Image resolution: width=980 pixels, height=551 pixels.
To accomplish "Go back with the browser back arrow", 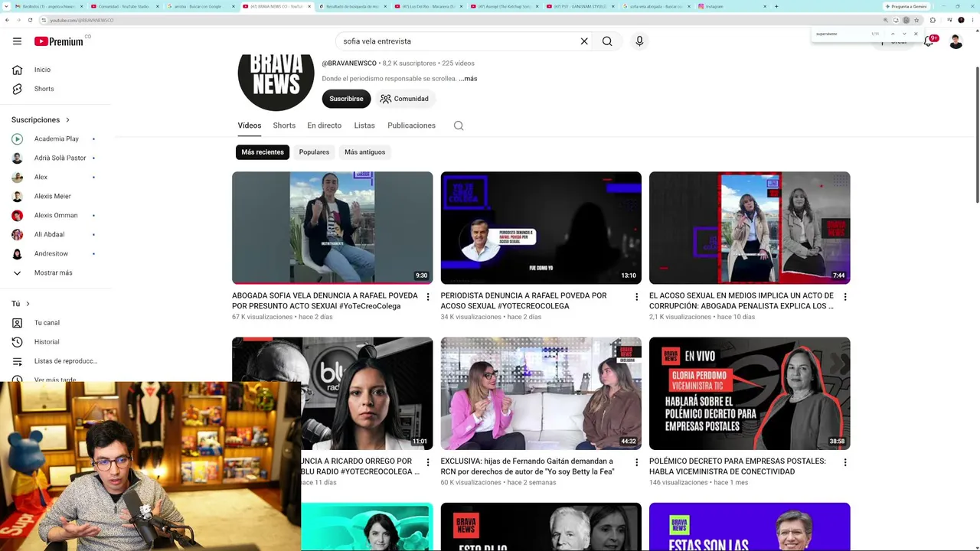I will click(8, 20).
